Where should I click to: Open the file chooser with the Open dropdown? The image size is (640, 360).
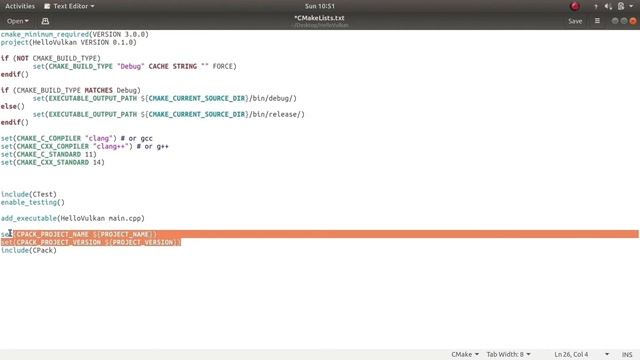[x=18, y=21]
